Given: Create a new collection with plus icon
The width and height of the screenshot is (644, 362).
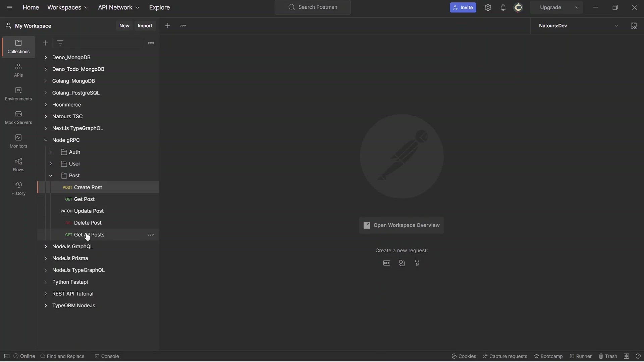Looking at the screenshot, I should coord(46,43).
